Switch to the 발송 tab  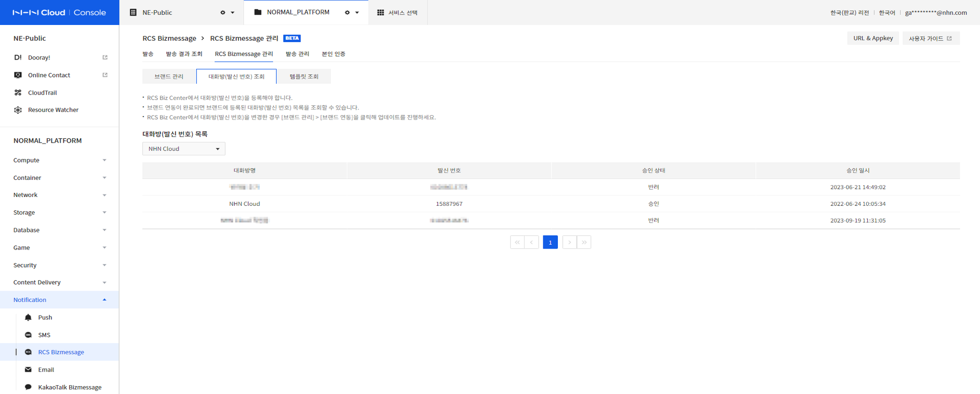pyautogui.click(x=148, y=54)
